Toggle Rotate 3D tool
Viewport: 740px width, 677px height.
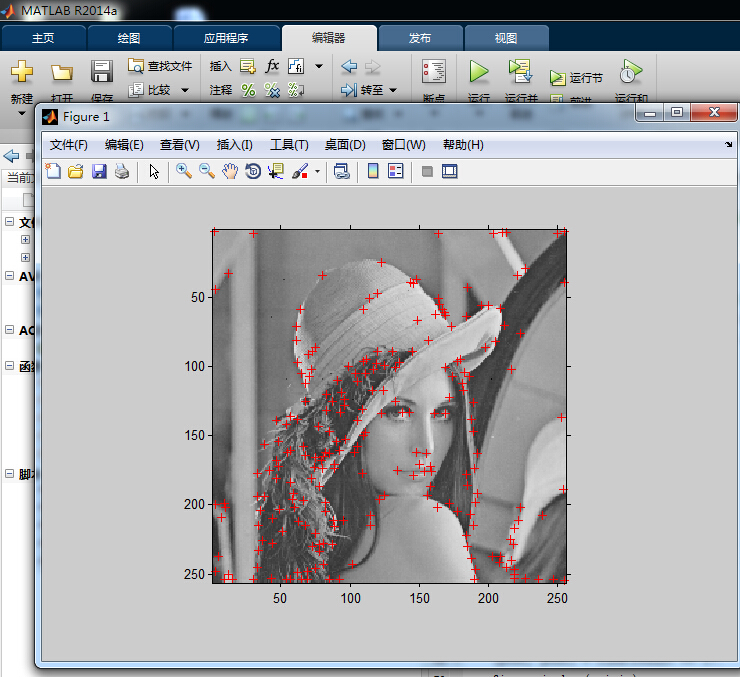pyautogui.click(x=253, y=171)
